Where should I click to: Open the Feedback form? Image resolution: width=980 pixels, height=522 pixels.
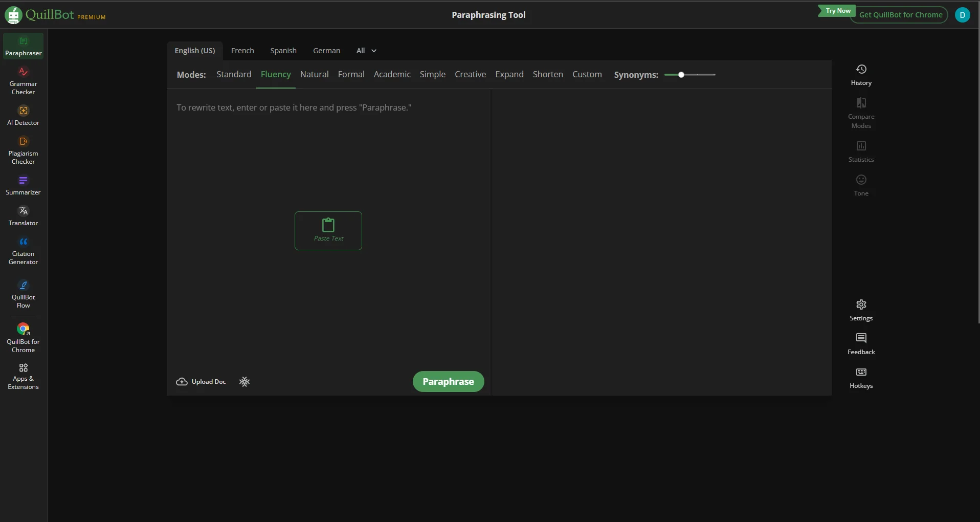click(x=861, y=344)
